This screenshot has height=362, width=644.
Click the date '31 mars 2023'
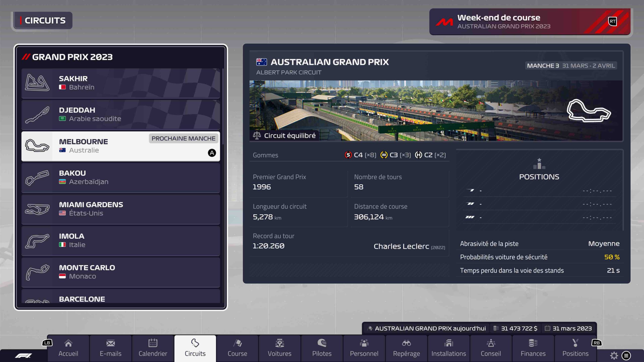[x=572, y=328]
